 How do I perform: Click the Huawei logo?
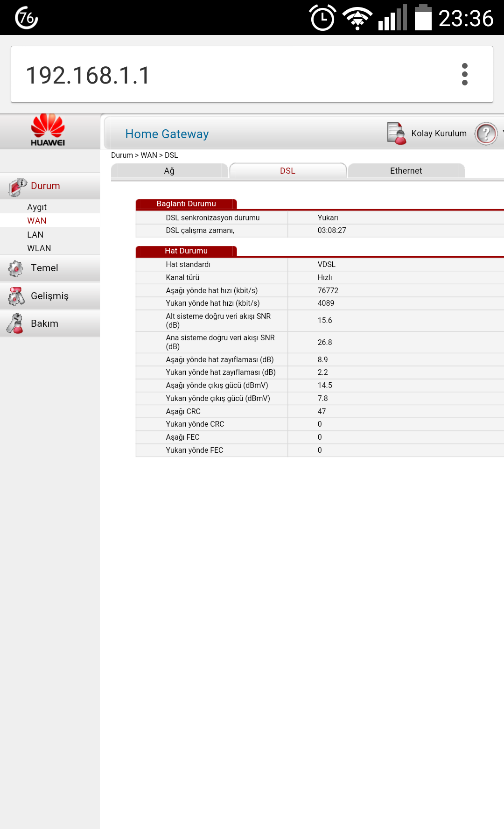48,130
